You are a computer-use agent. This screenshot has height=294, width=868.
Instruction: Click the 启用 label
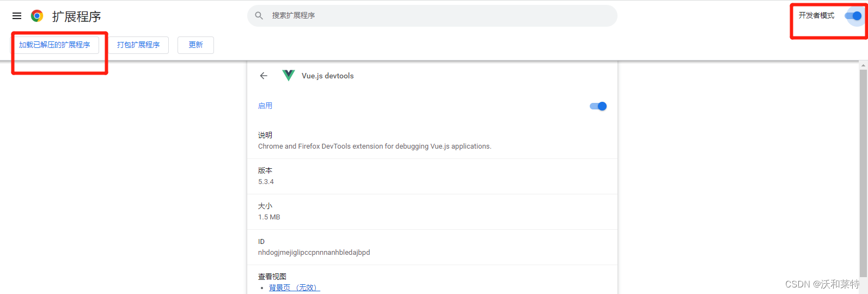[x=265, y=106]
